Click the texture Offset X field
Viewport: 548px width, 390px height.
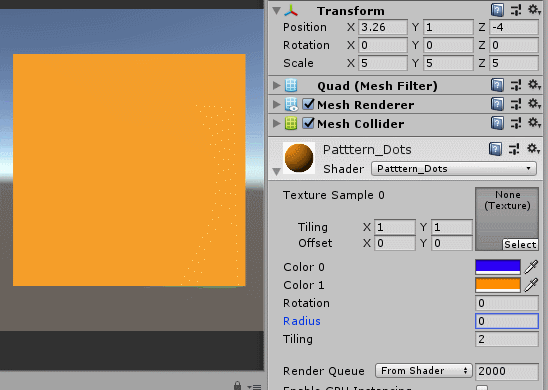point(395,243)
